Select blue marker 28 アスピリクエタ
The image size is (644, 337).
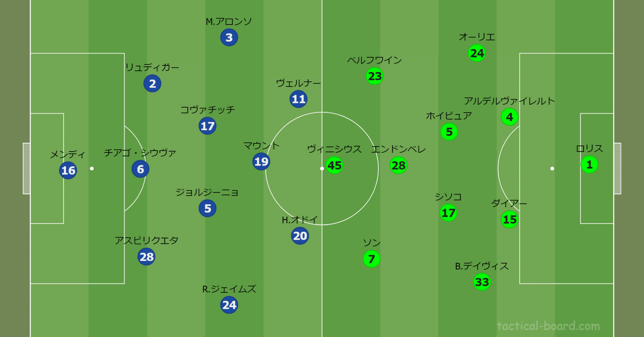(147, 257)
